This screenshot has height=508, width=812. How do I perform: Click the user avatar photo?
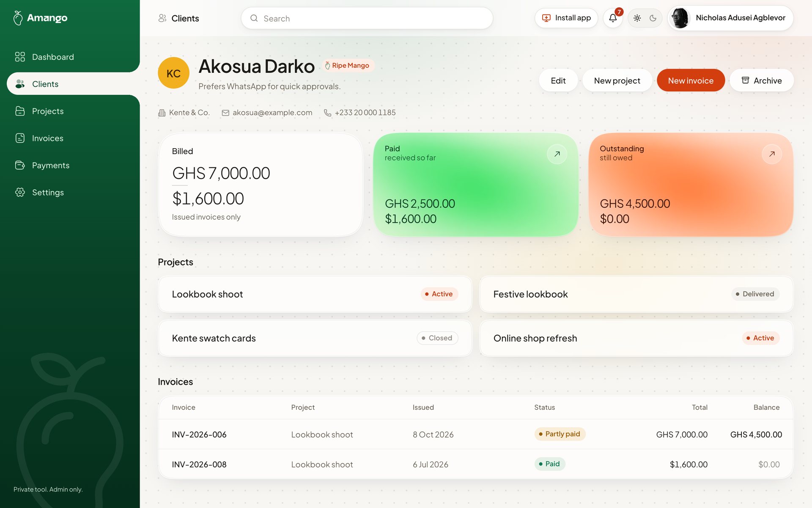point(680,18)
